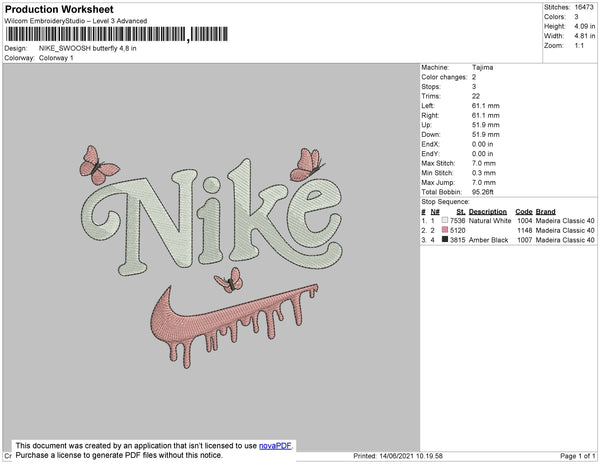Click the pink dripping swoosh design
The image size is (600, 464).
[234, 326]
